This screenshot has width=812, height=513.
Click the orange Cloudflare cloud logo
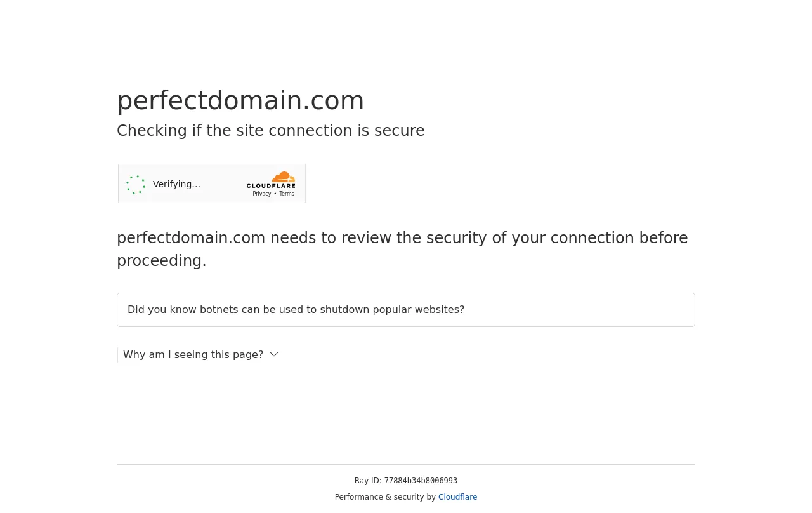(283, 177)
